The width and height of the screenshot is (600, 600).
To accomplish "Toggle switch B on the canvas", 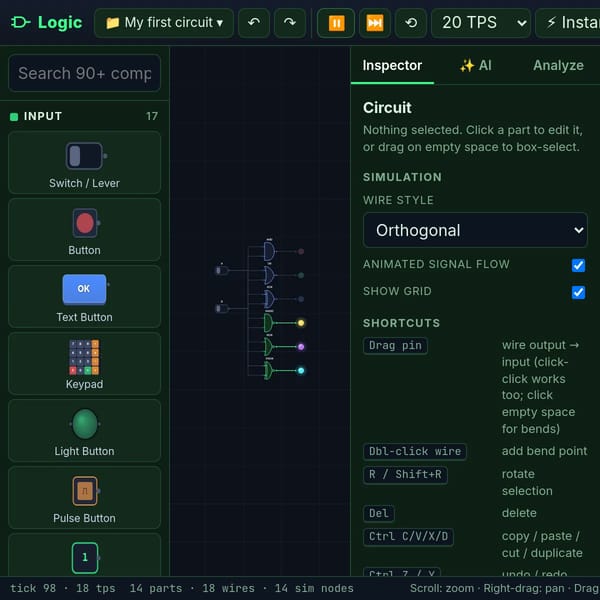I will [x=222, y=308].
